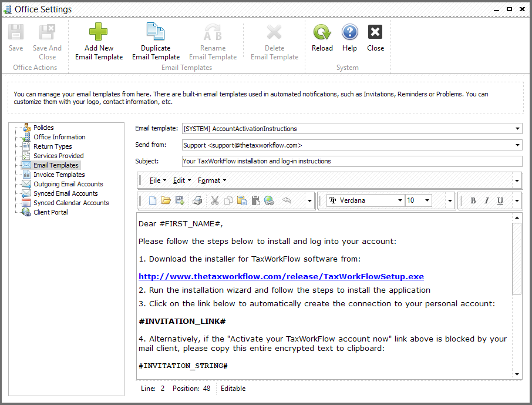Viewport: 532px width, 405px height.
Task: Click the editor vertical scrollbar thumb
Action: [517, 258]
